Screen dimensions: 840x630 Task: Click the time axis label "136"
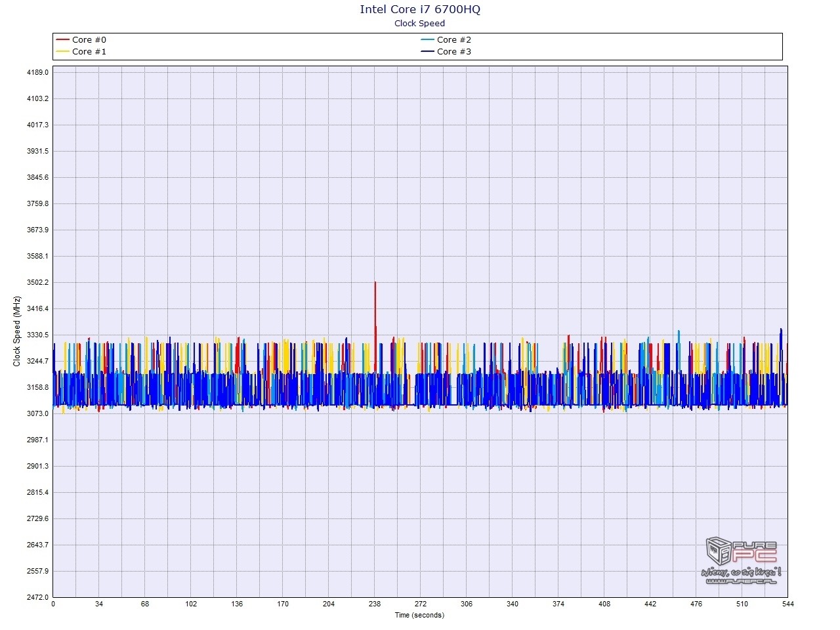237,604
